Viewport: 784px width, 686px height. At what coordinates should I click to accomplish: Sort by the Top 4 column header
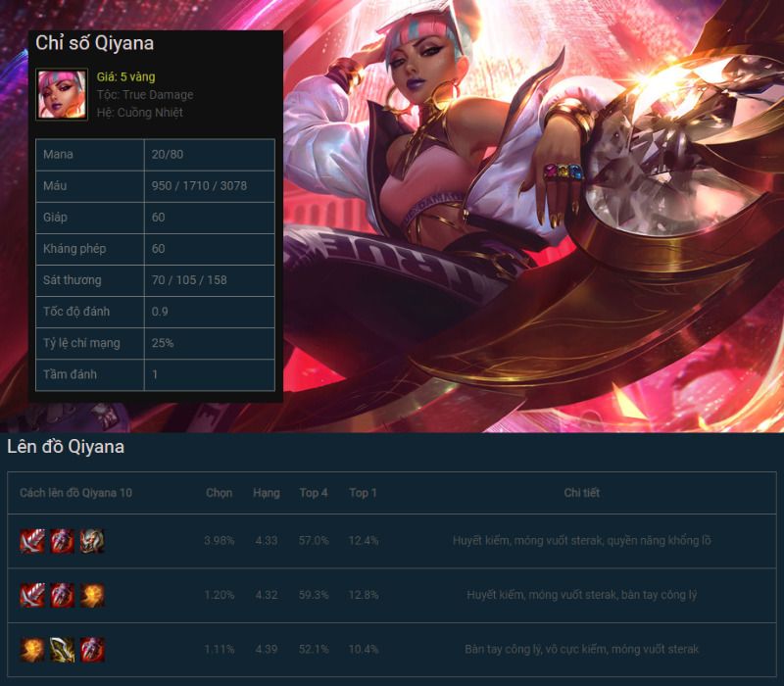tap(314, 493)
